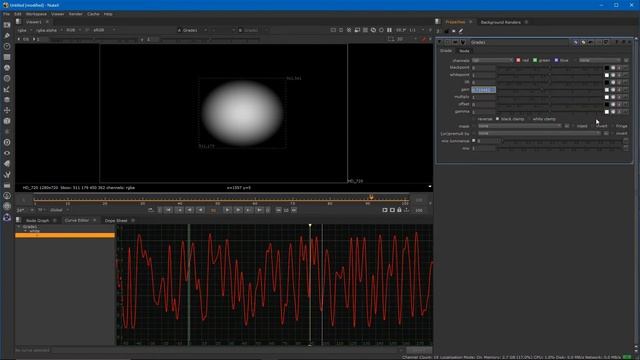Open the Render menu

point(76,14)
